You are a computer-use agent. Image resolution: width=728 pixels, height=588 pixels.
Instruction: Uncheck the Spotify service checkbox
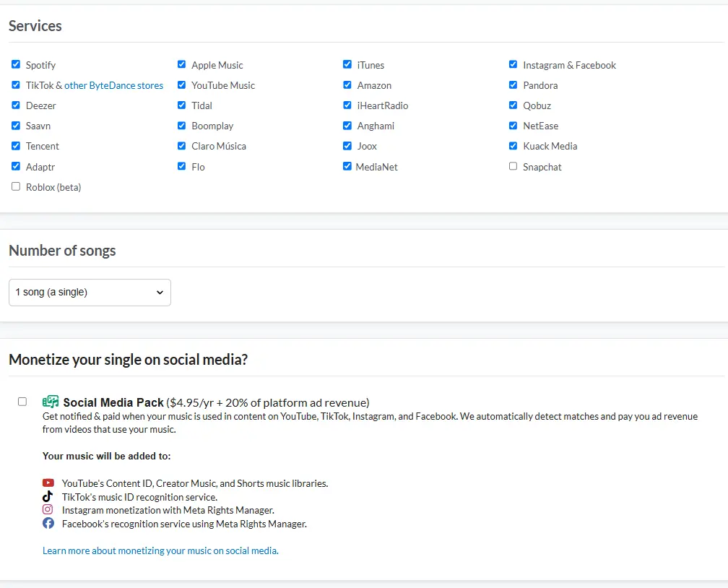point(16,64)
